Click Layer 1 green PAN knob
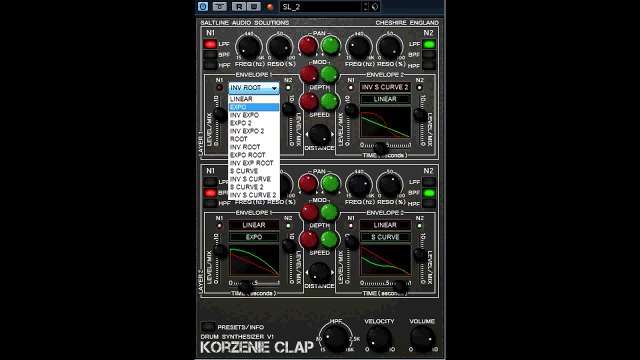Screen dimensions: 640x360 (331, 46)
